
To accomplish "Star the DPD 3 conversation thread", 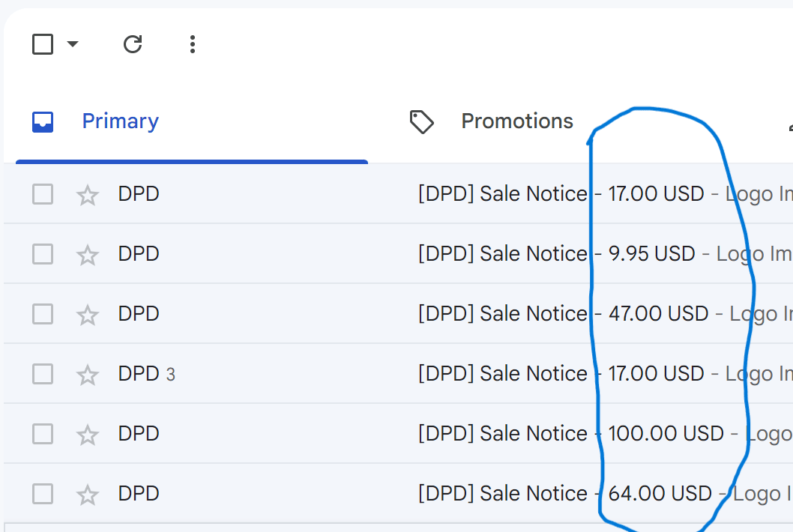I will [88, 375].
